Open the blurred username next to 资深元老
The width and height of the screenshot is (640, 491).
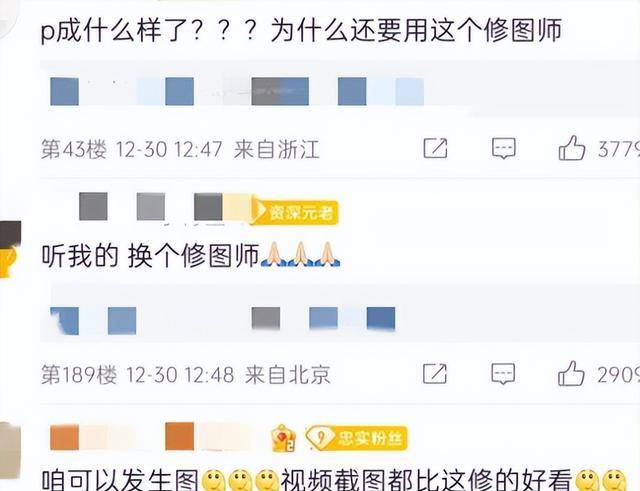click(x=163, y=208)
